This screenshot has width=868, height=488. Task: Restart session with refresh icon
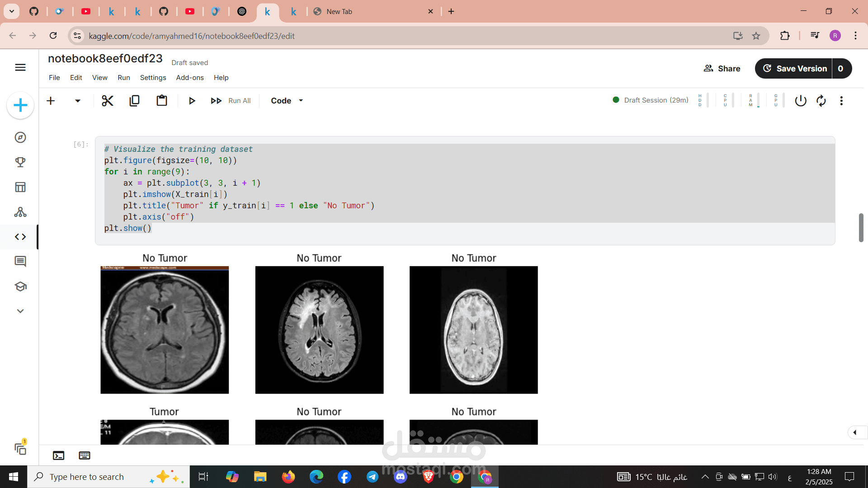coord(821,101)
